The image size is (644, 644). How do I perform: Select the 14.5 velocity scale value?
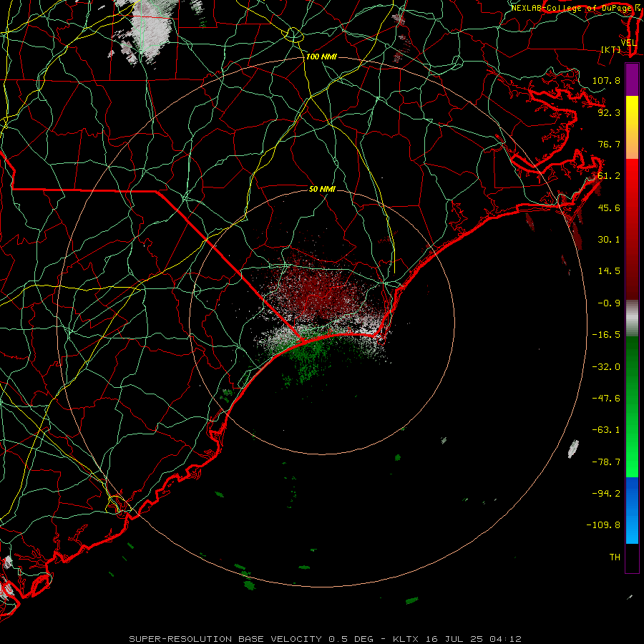[x=609, y=271]
